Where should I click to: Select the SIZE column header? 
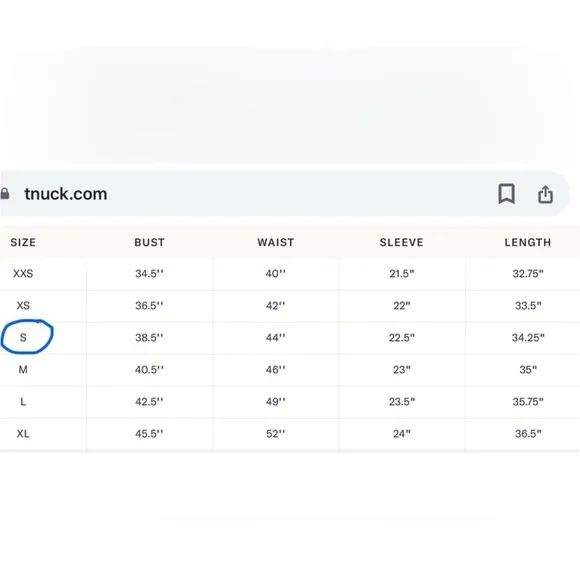pyautogui.click(x=23, y=242)
